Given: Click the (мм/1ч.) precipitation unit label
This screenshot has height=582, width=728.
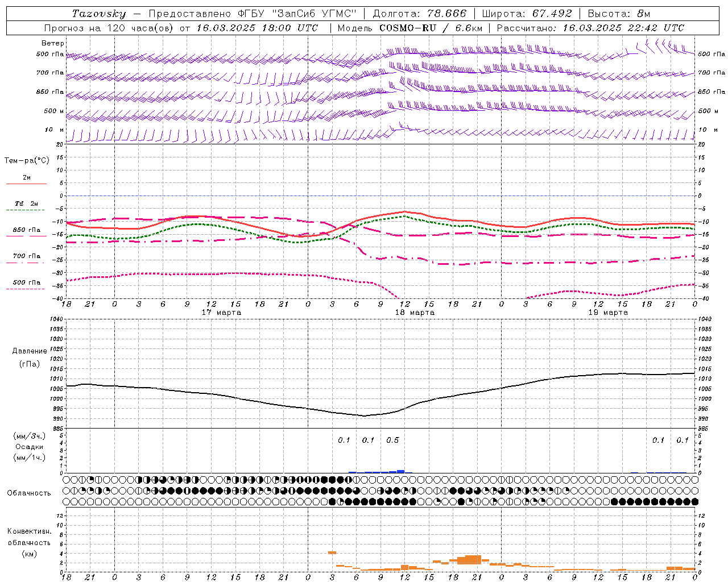Looking at the screenshot, I should click(x=30, y=458).
